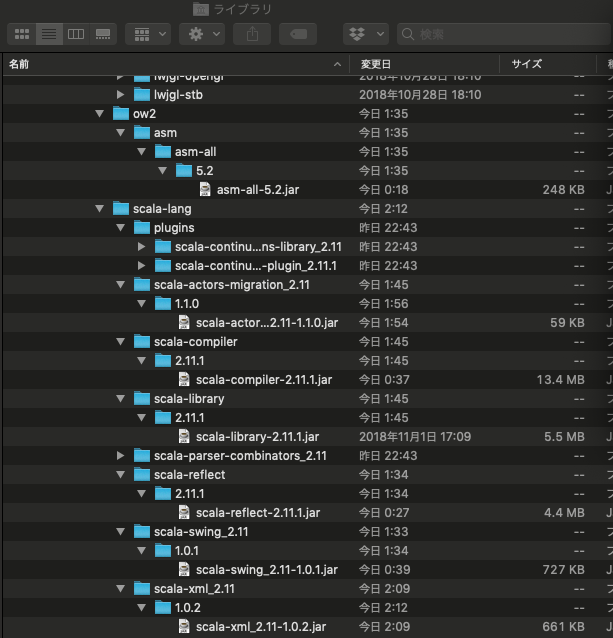Select the 248 KB size cell

(563, 190)
